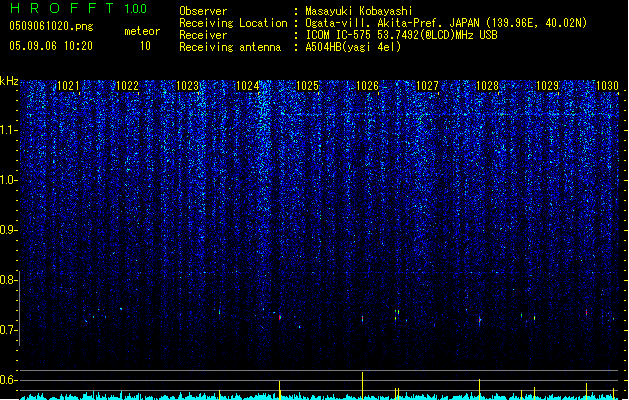
Task: Click the meteor count value 10
Action: pyautogui.click(x=145, y=46)
